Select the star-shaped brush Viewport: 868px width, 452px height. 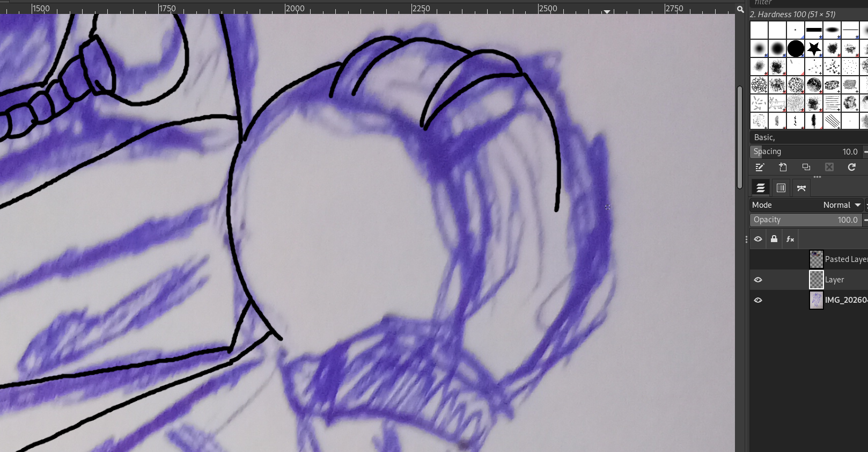click(x=814, y=48)
